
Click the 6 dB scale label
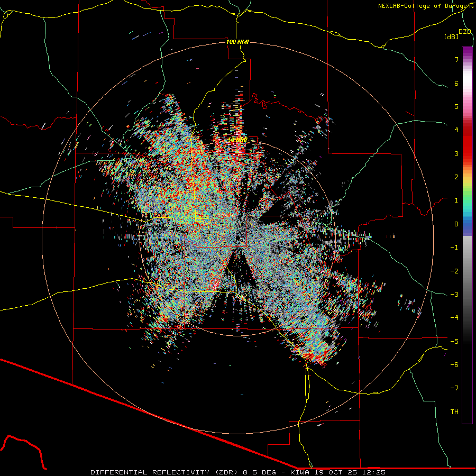pyautogui.click(x=456, y=83)
